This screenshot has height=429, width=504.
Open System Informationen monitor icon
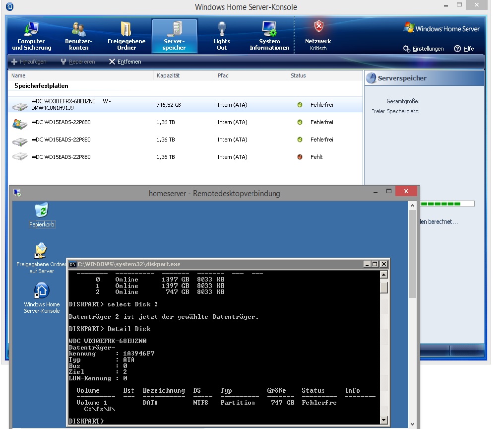[x=269, y=29]
